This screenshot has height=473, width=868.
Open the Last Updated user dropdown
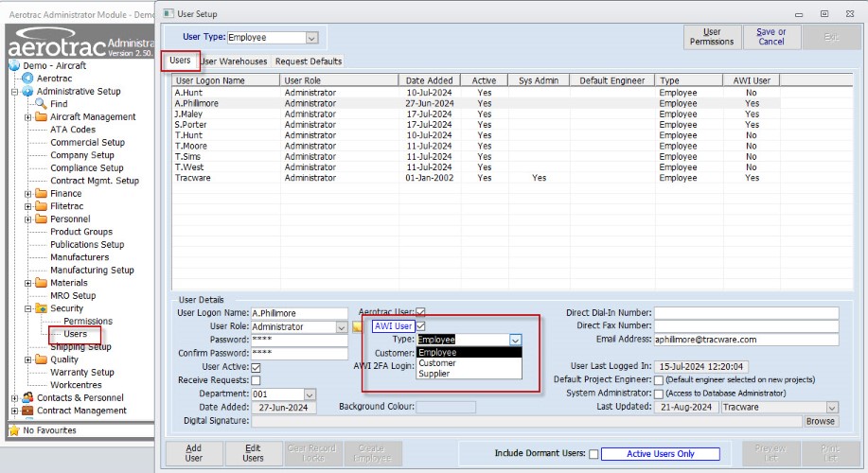832,407
